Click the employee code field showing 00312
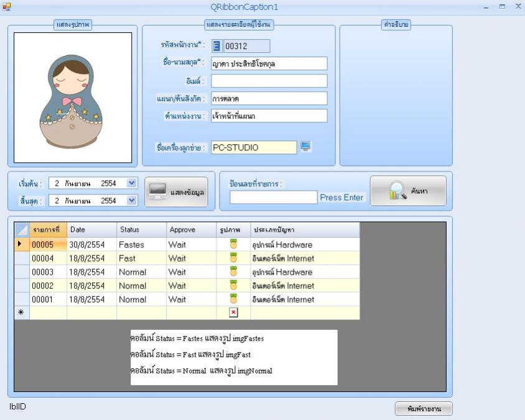 [x=247, y=46]
